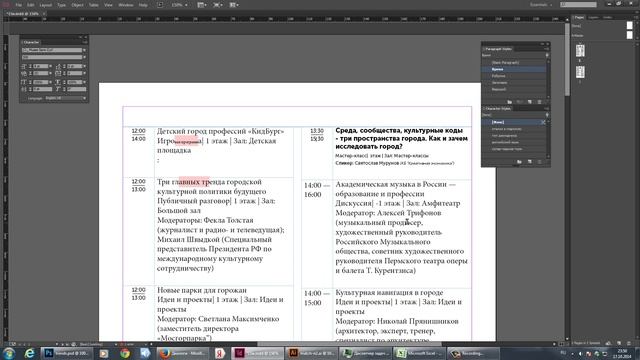
Task: Click the heading 'Среда, сообщества, культурные коды'
Action: tap(399, 131)
